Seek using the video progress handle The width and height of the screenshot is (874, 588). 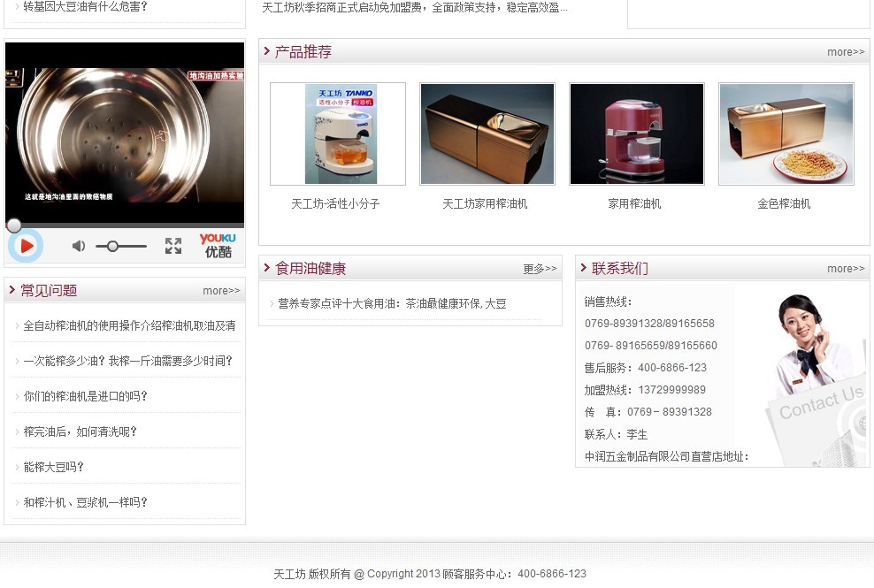click(14, 225)
